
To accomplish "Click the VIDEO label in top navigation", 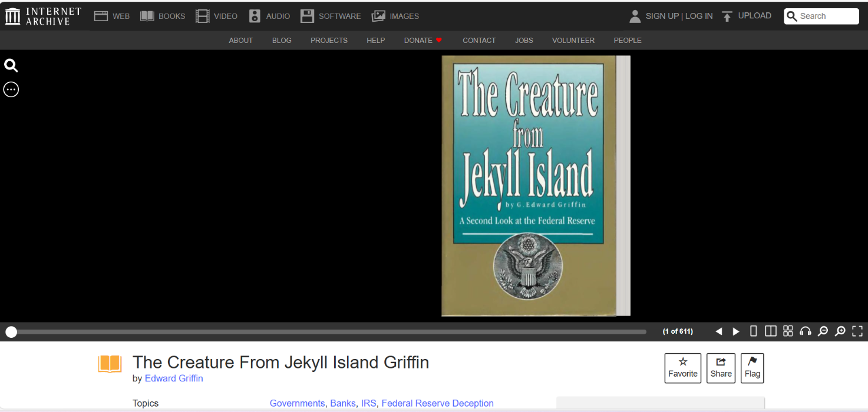I will coord(226,16).
